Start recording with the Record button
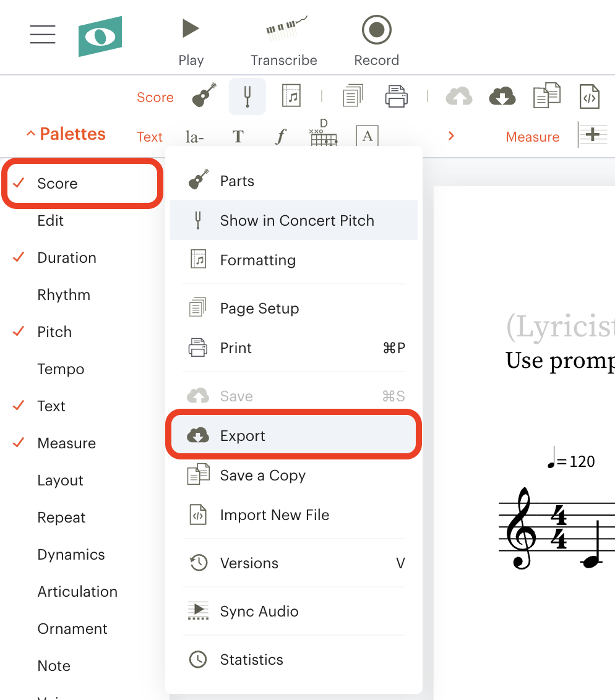 coord(376,41)
